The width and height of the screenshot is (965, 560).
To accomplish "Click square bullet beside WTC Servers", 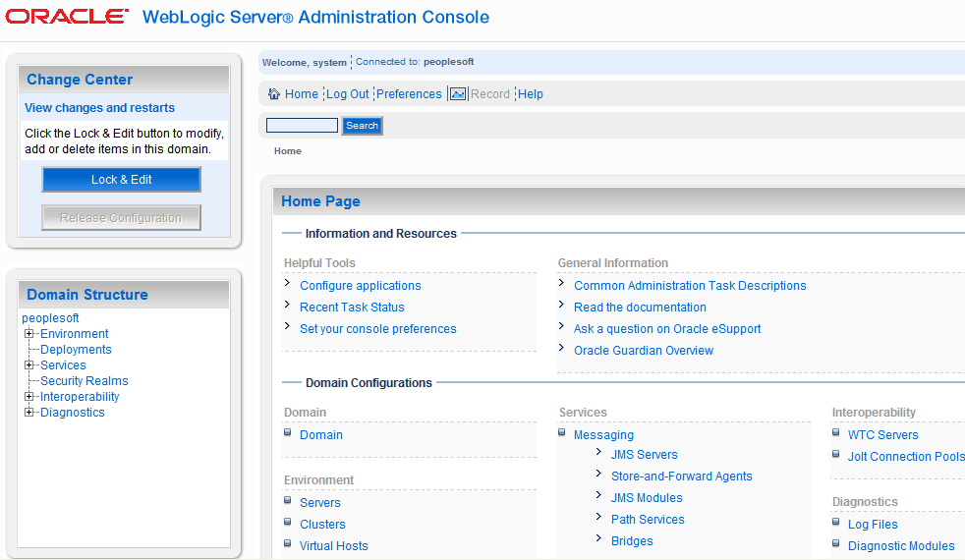I will click(x=835, y=432).
